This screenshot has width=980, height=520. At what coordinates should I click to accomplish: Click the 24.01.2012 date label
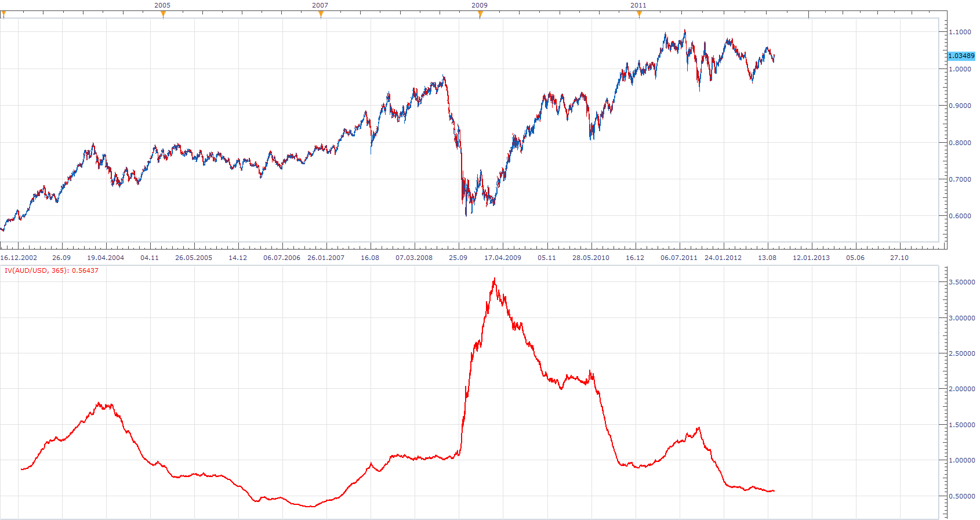coord(723,258)
